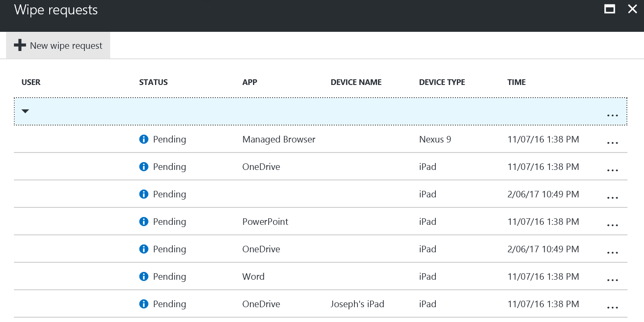Open the ellipsis menu on Joseph's iPad row
This screenshot has height=322, width=644.
pos(613,307)
